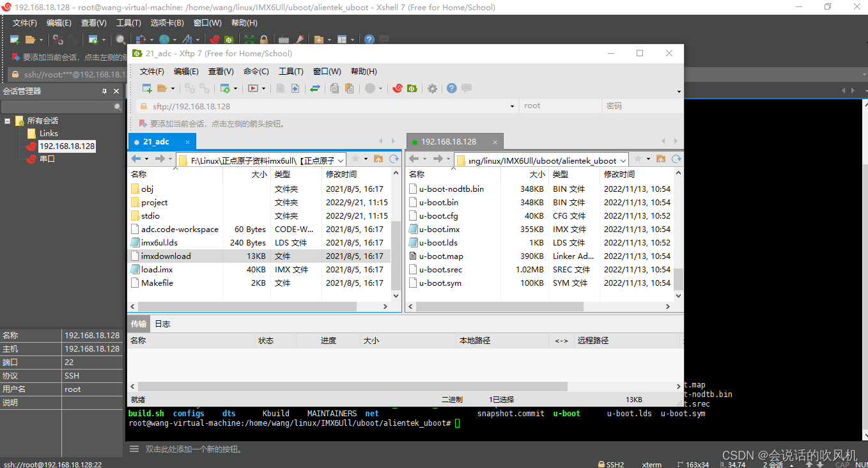This screenshot has width=868, height=468.
Task: Open options via the gear icon in Xftp
Action: point(432,88)
